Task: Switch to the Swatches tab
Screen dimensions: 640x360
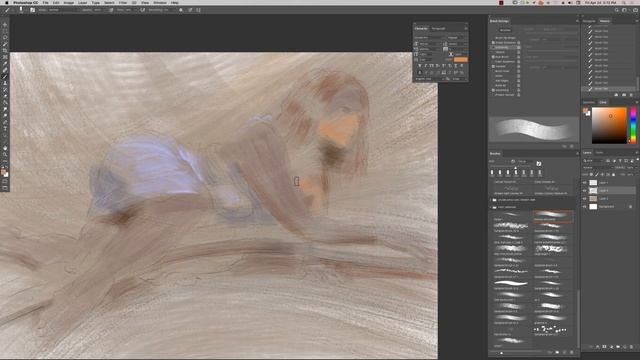Action: 589,102
